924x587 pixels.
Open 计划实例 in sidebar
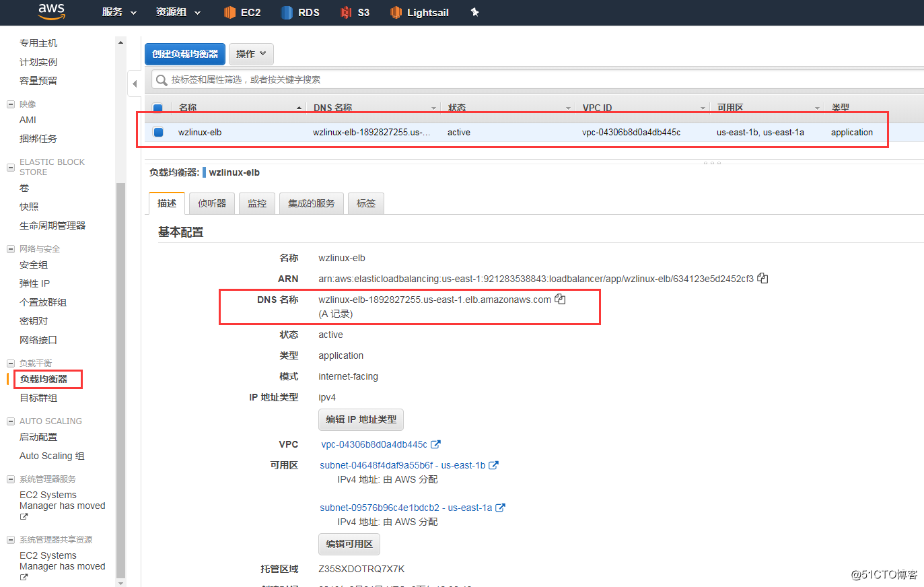tap(38, 62)
